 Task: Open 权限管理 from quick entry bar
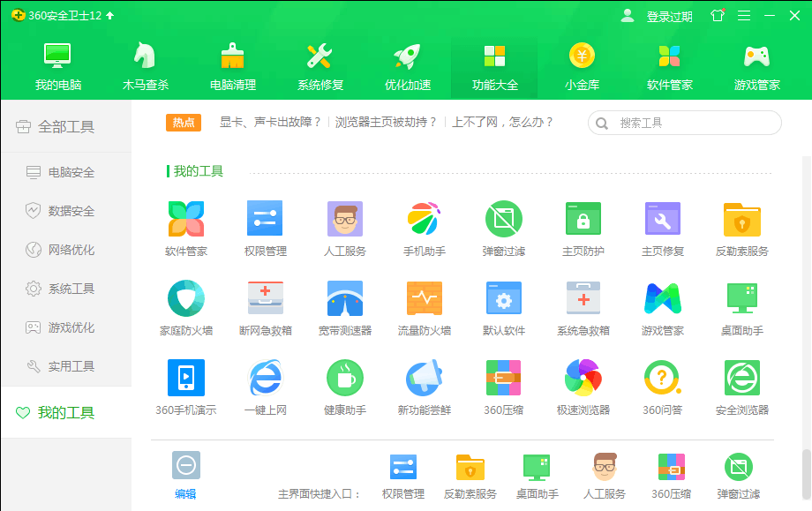pos(403,467)
